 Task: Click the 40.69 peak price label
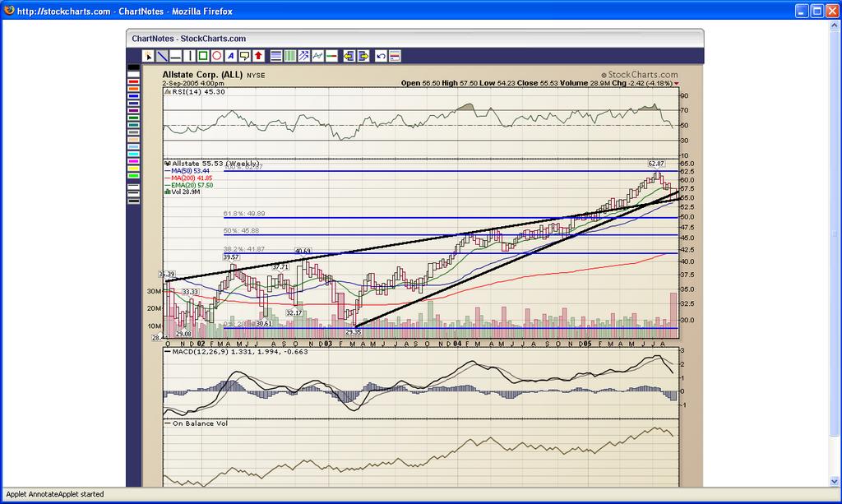(x=303, y=251)
